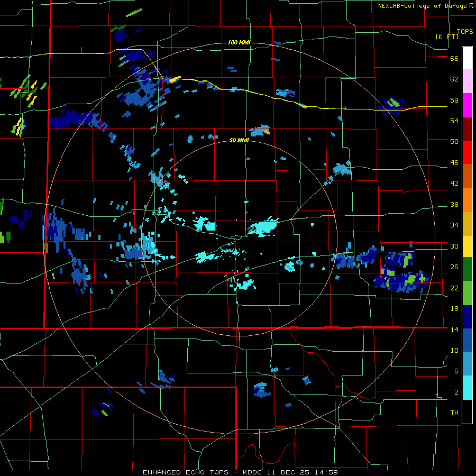
Task: Select the legend value 54
Action: 454,121
